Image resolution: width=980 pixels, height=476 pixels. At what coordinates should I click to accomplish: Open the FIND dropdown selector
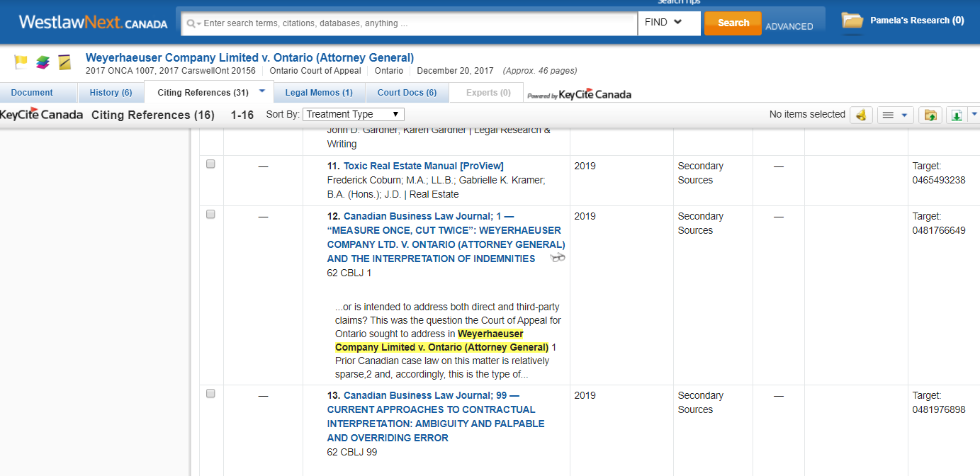pos(669,23)
